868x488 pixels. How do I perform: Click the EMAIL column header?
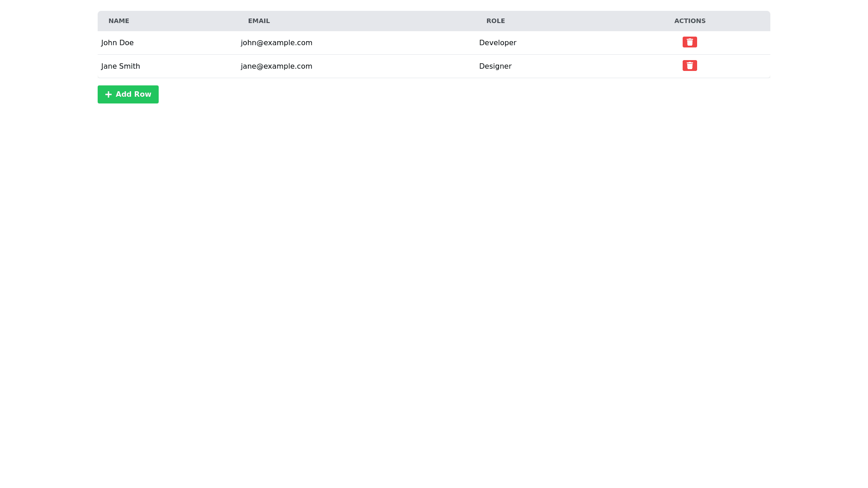click(x=259, y=21)
